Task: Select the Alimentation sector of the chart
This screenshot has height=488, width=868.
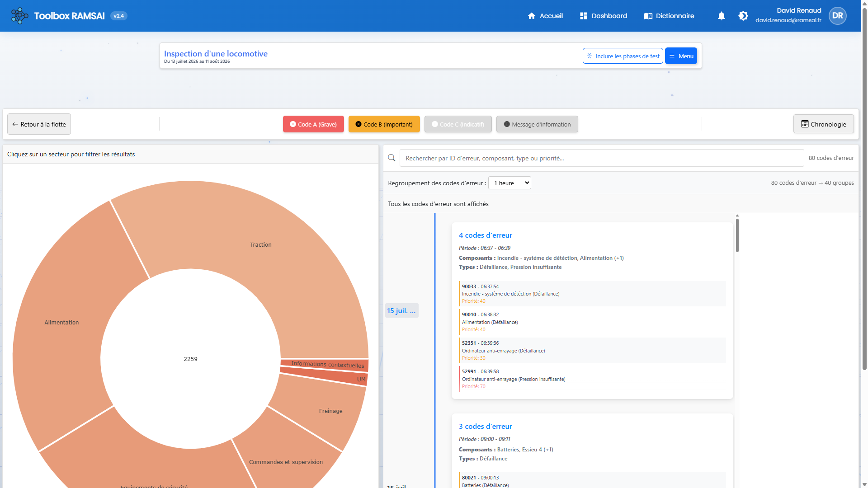Action: pos(61,323)
